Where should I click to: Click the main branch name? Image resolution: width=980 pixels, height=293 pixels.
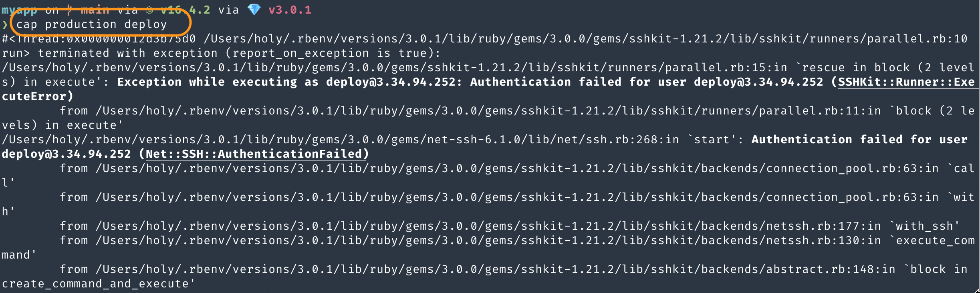pos(95,10)
